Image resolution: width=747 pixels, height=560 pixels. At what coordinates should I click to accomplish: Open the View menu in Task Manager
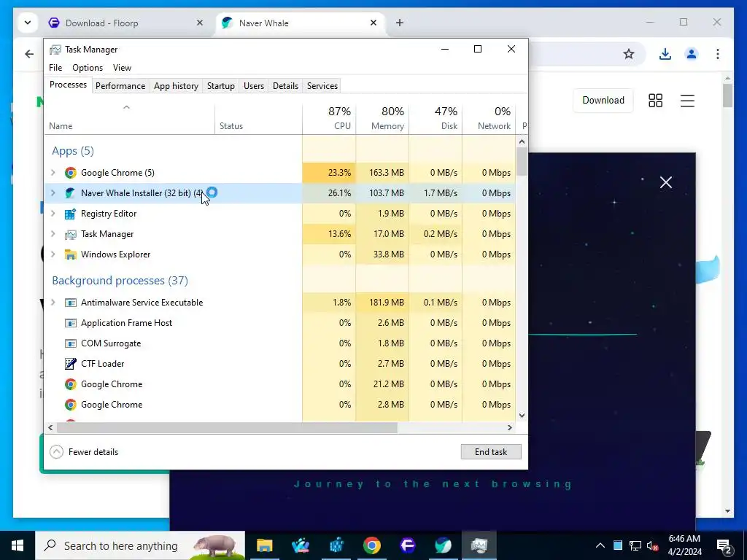(x=122, y=68)
